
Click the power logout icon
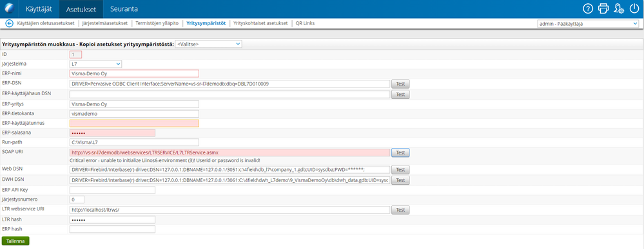coord(634,8)
